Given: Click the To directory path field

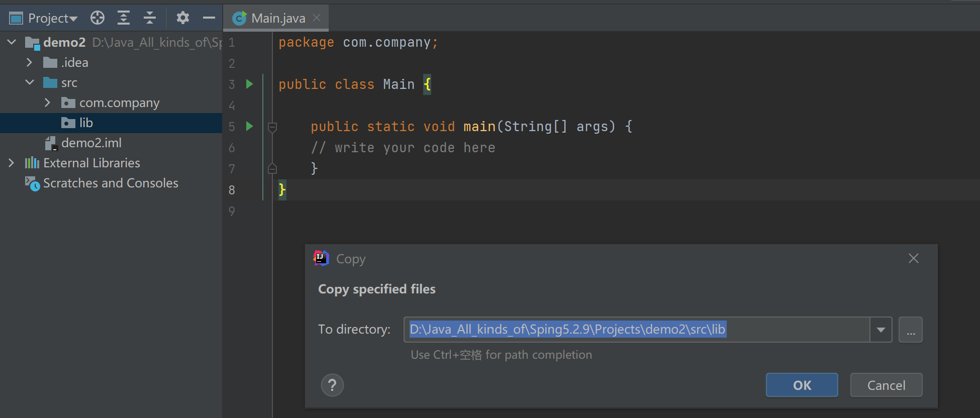Looking at the screenshot, I should coord(636,330).
